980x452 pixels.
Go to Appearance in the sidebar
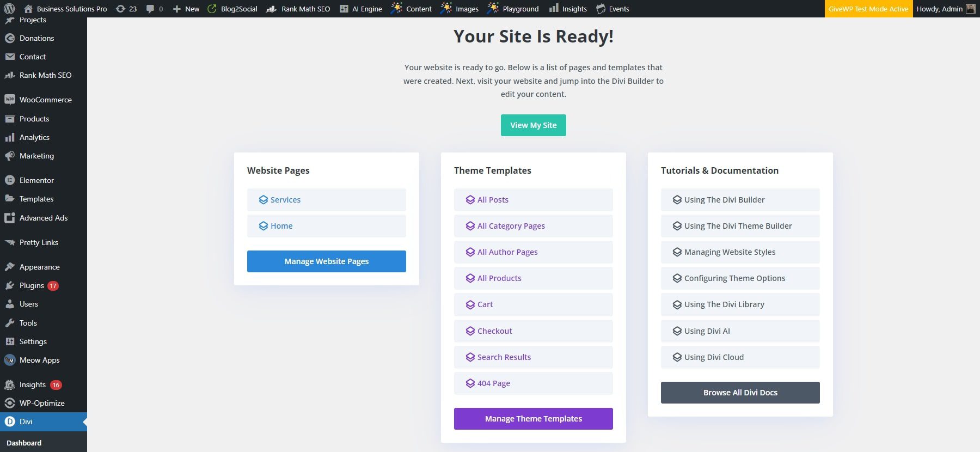tap(39, 267)
